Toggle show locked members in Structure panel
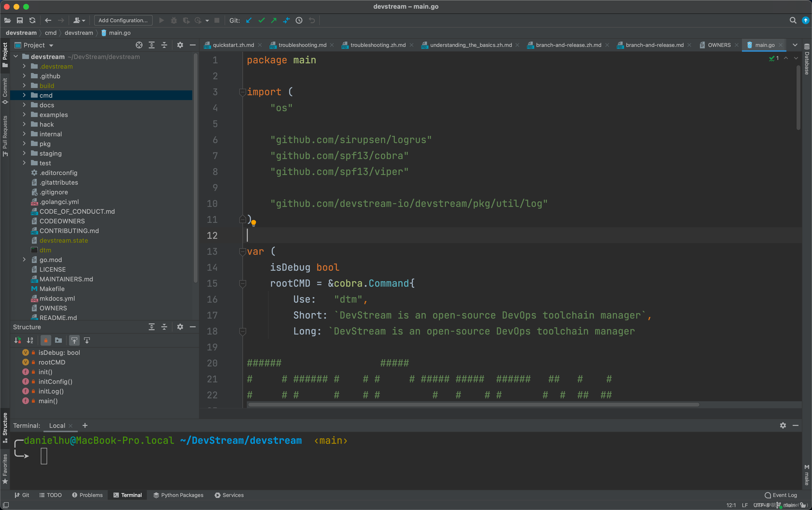 click(45, 340)
